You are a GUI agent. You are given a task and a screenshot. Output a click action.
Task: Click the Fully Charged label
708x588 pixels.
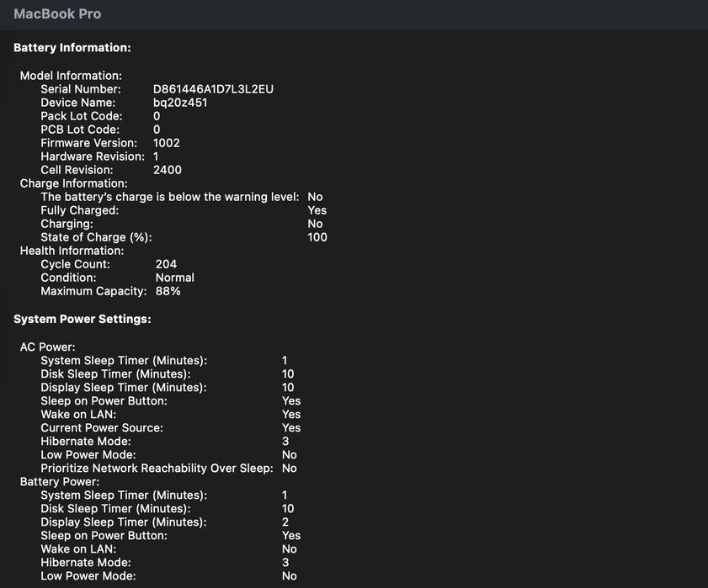click(80, 211)
